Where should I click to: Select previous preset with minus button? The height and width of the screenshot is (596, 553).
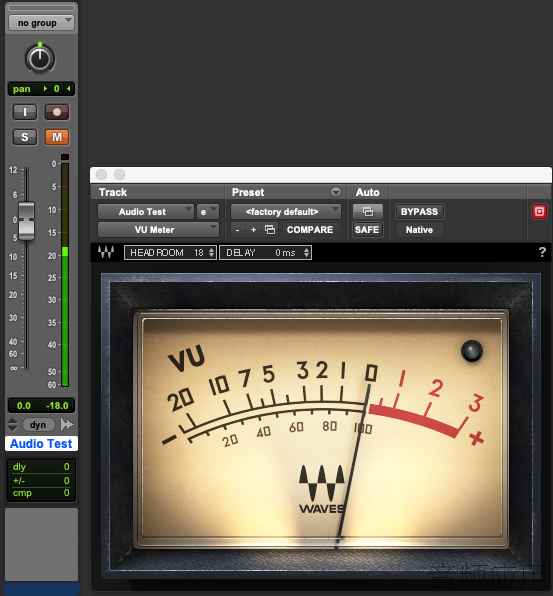(238, 230)
